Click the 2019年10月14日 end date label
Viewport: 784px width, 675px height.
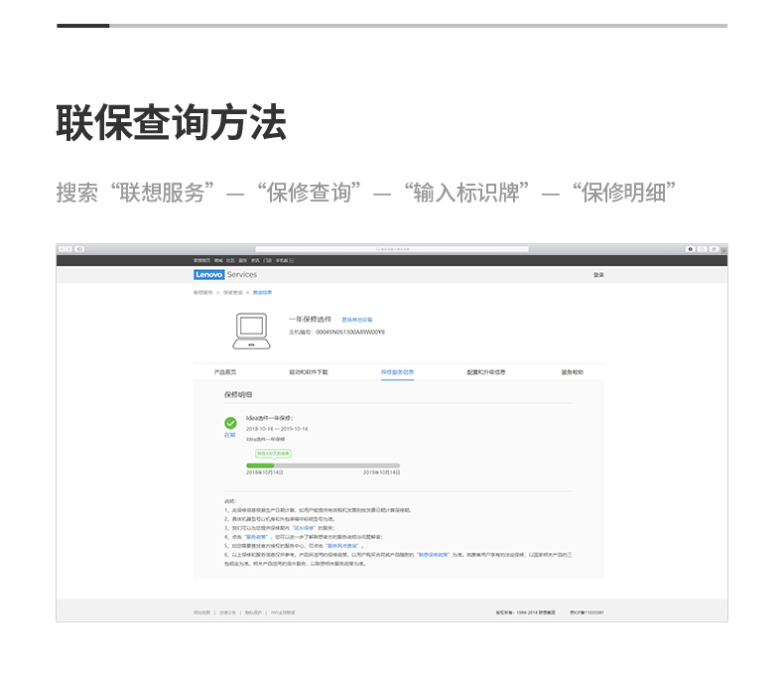[x=381, y=472]
